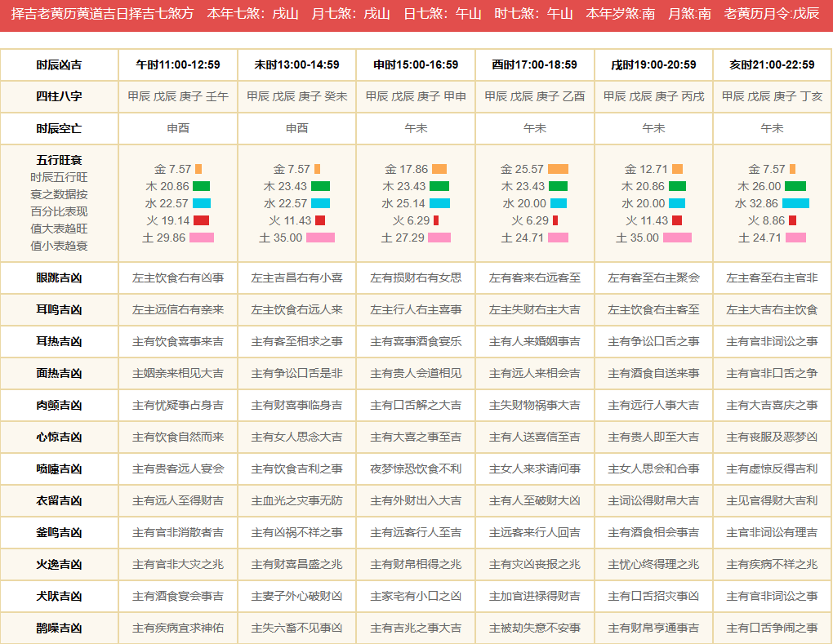This screenshot has height=644, width=833.
Task: Click 老黄历月令:戊辰 in red banner
Action: pyautogui.click(x=772, y=14)
